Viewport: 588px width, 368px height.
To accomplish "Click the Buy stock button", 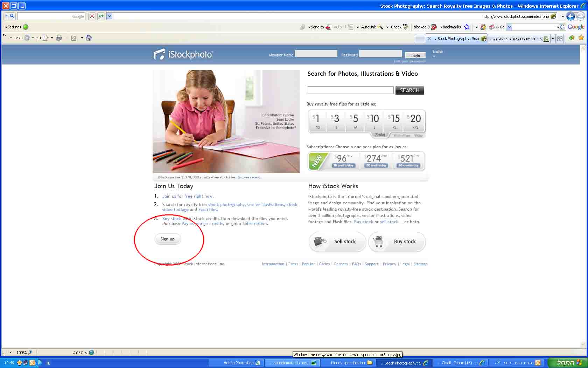I will point(397,241).
